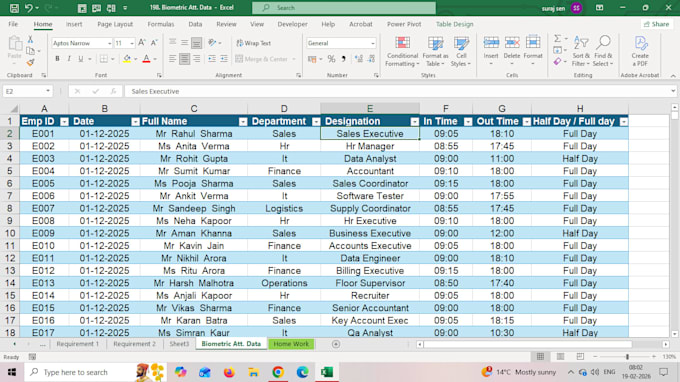Open the Half Day / Full day filter dropdown
This screenshot has height=382, width=680.
[624, 122]
